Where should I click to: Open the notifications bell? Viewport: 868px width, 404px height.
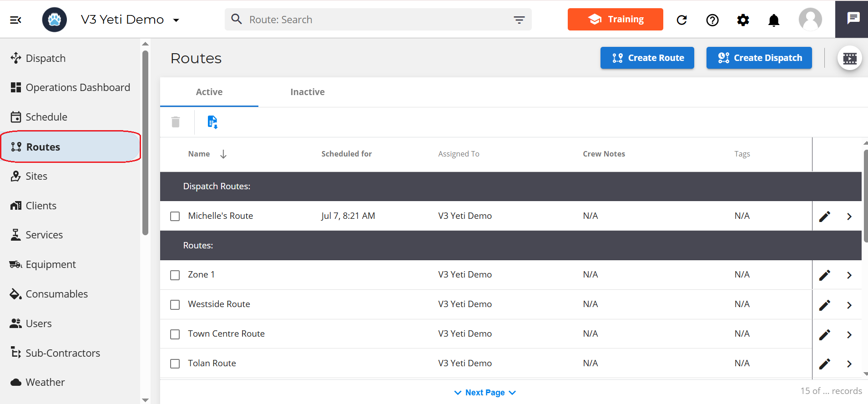tap(773, 20)
